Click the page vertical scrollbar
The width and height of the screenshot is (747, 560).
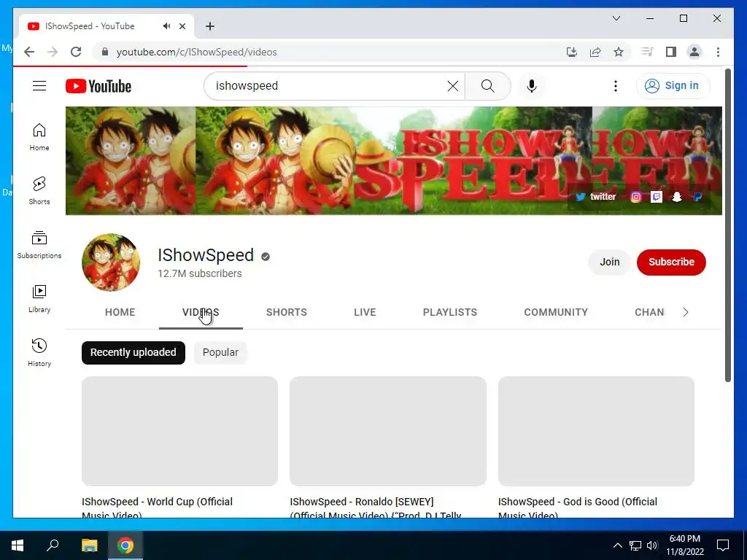click(727, 225)
